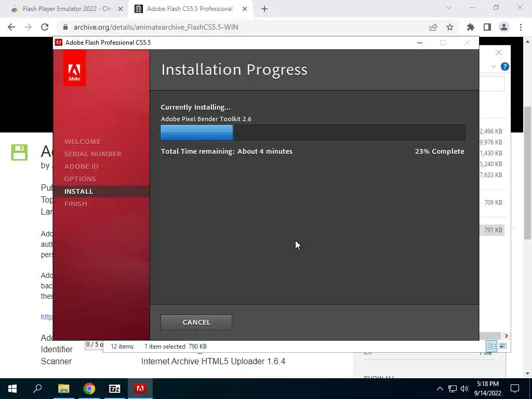Click the address bar URL
The height and width of the screenshot is (399, 532).
point(156,27)
